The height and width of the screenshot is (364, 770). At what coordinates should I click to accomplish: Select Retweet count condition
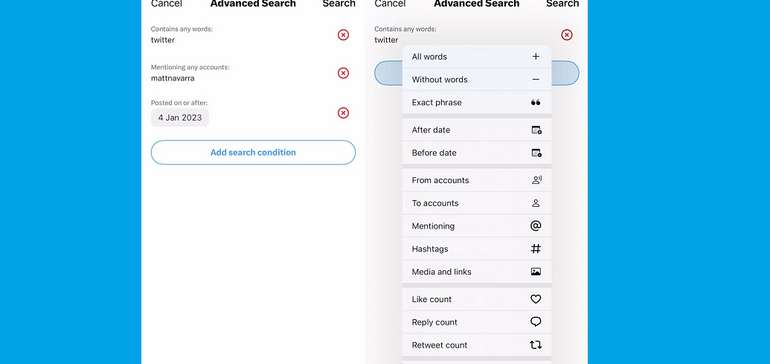pos(476,345)
